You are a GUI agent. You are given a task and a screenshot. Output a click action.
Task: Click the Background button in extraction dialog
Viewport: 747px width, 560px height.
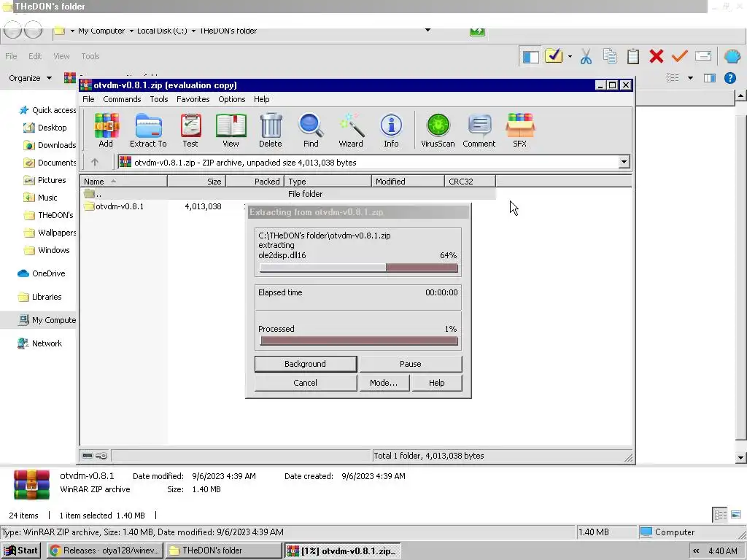pos(306,364)
